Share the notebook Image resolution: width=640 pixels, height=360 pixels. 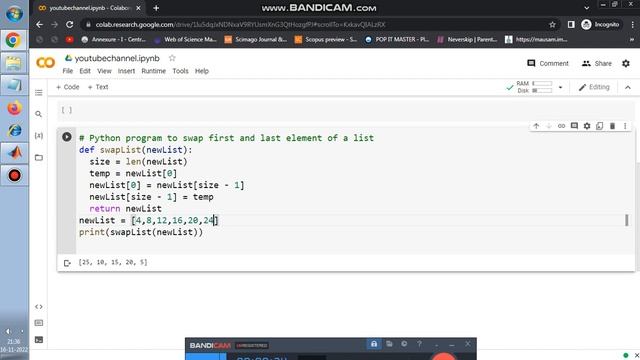click(x=597, y=63)
